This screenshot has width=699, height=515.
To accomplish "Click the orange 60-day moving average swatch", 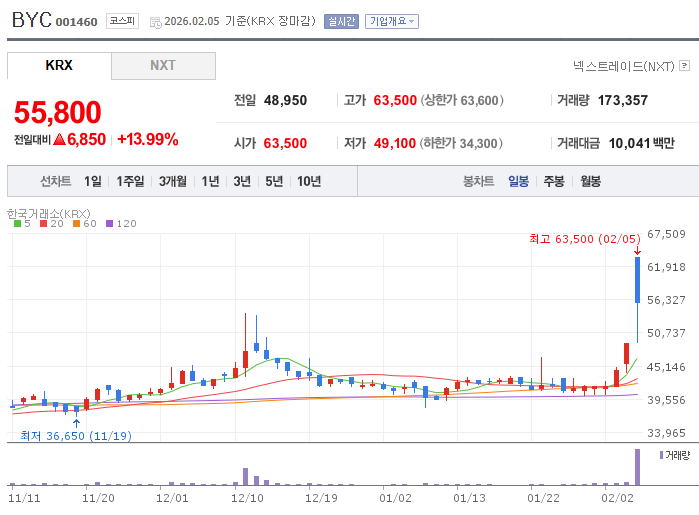I will [x=76, y=223].
